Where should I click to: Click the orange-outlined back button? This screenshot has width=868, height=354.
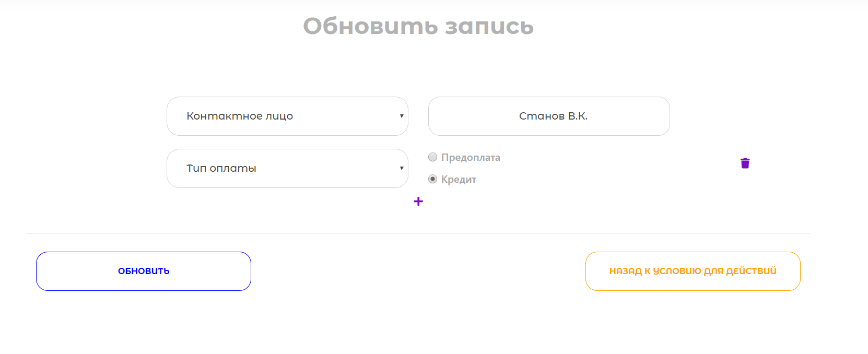(x=693, y=271)
